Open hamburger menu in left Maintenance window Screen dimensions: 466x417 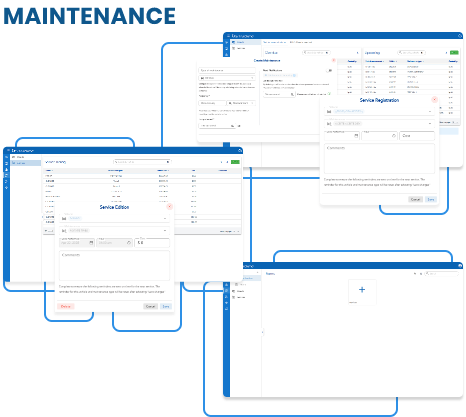8,151
